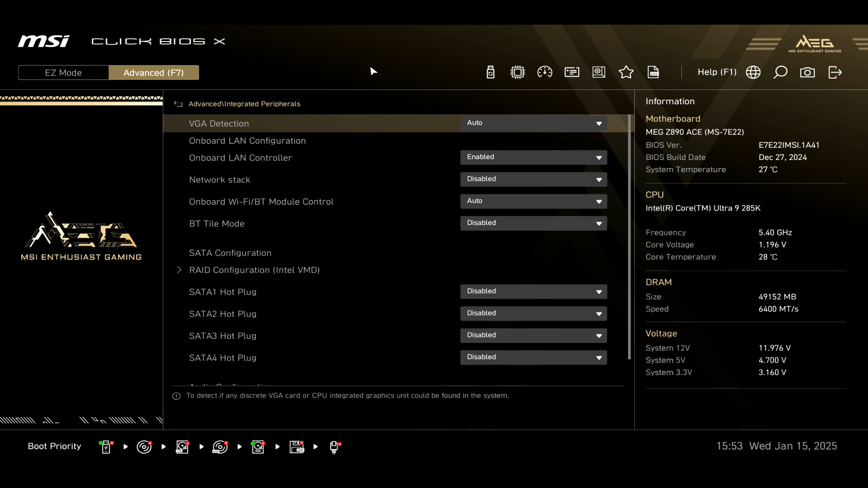This screenshot has height=488, width=868.
Task: Click the exit icon at top right
Action: pos(835,72)
